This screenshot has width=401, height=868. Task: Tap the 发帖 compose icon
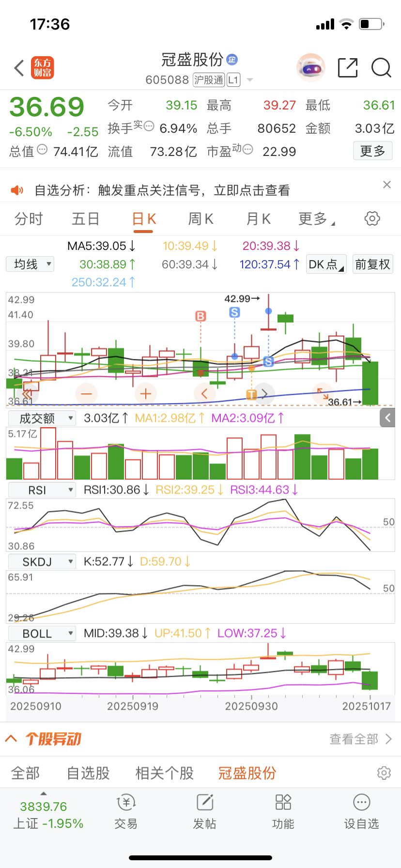click(205, 802)
